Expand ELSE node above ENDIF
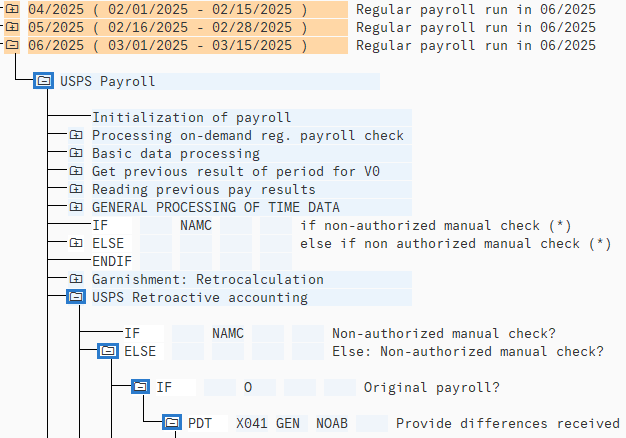 [76, 243]
